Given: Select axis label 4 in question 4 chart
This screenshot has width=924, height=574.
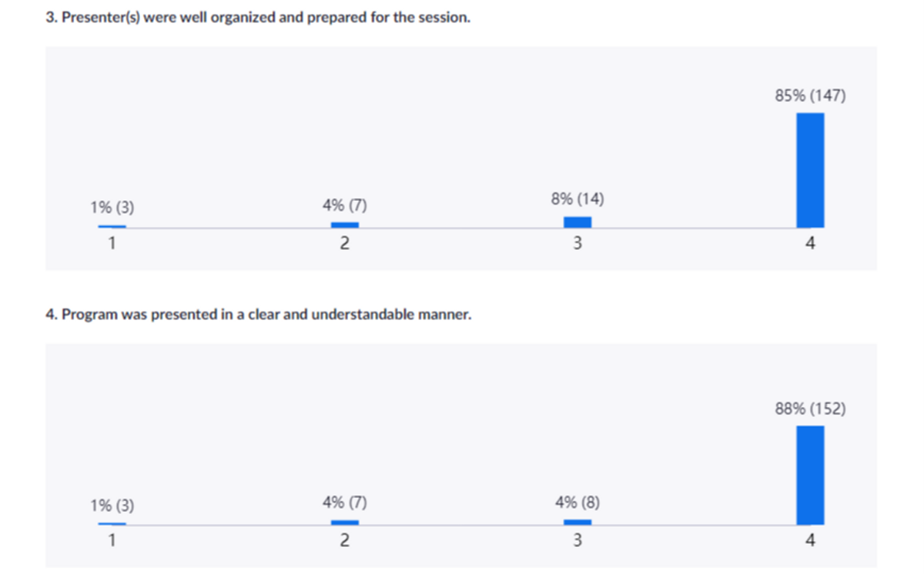Looking at the screenshot, I should point(810,541).
